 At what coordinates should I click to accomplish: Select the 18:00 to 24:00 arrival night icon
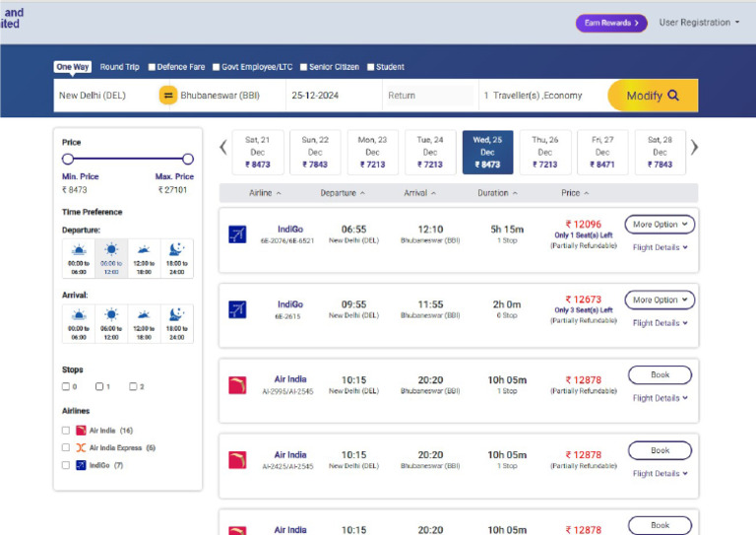(176, 315)
